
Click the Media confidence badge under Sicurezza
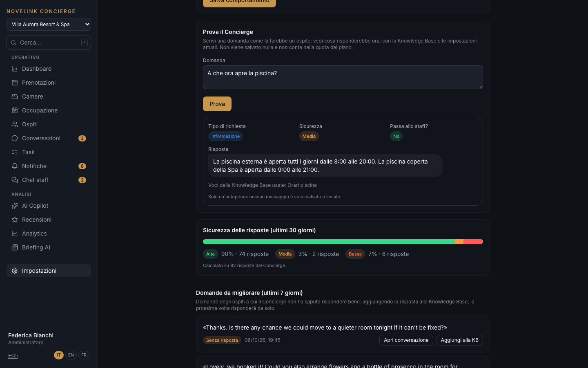click(309, 136)
